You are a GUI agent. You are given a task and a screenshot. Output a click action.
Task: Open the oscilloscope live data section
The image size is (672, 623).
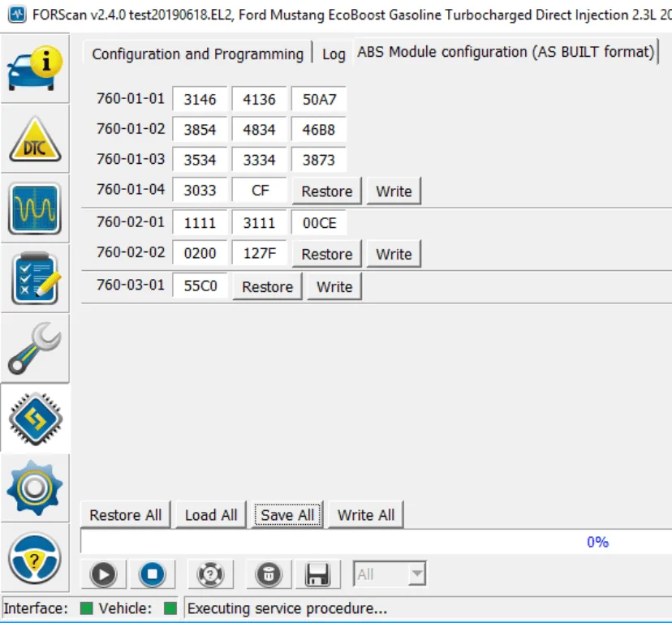pos(35,208)
